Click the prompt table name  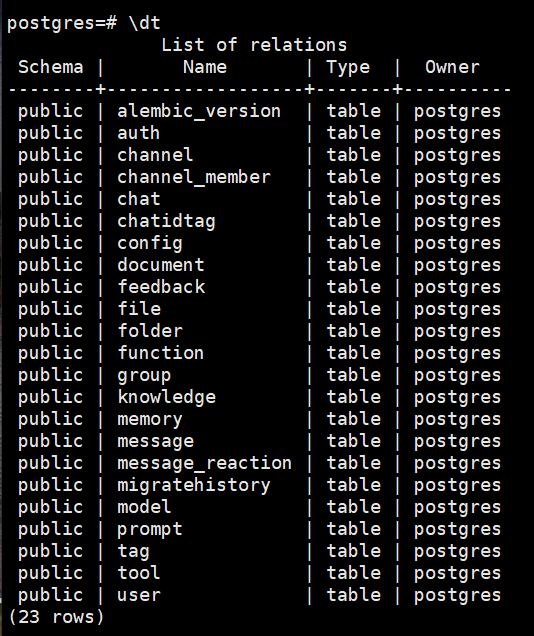click(150, 529)
